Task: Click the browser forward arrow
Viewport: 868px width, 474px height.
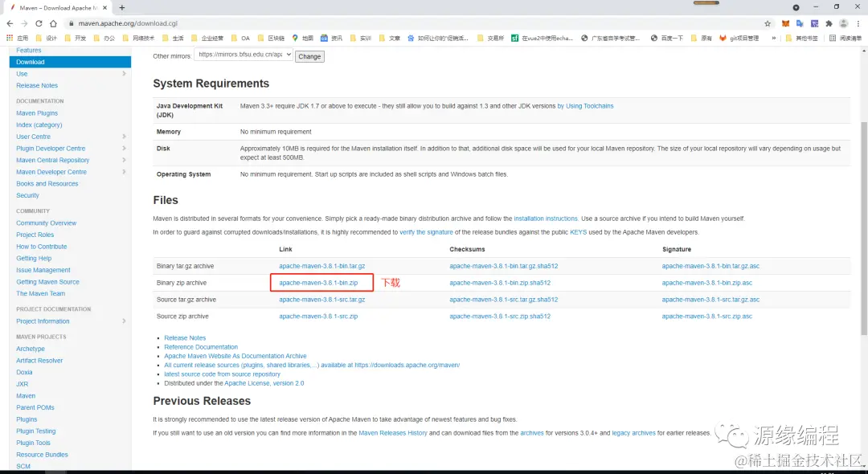Action: click(x=24, y=24)
